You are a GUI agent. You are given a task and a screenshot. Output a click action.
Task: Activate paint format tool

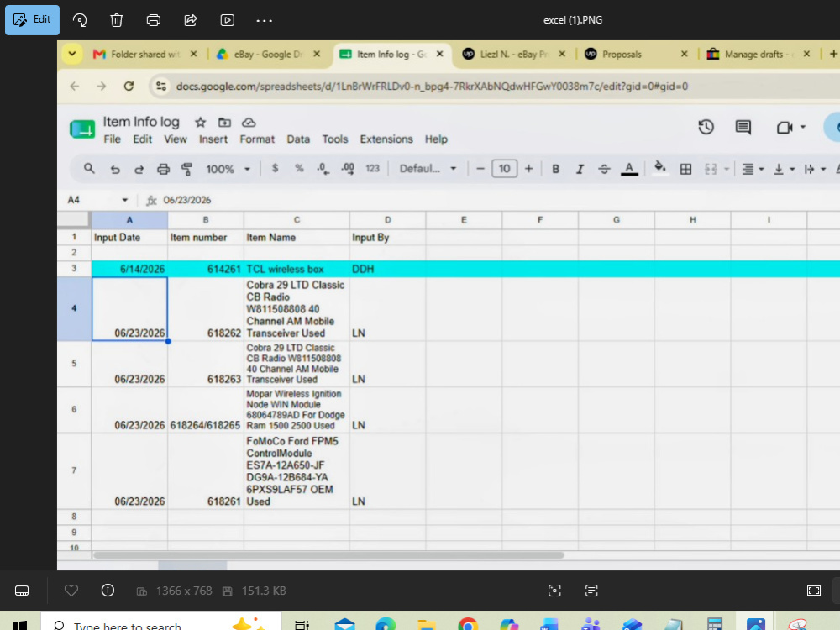(187, 170)
